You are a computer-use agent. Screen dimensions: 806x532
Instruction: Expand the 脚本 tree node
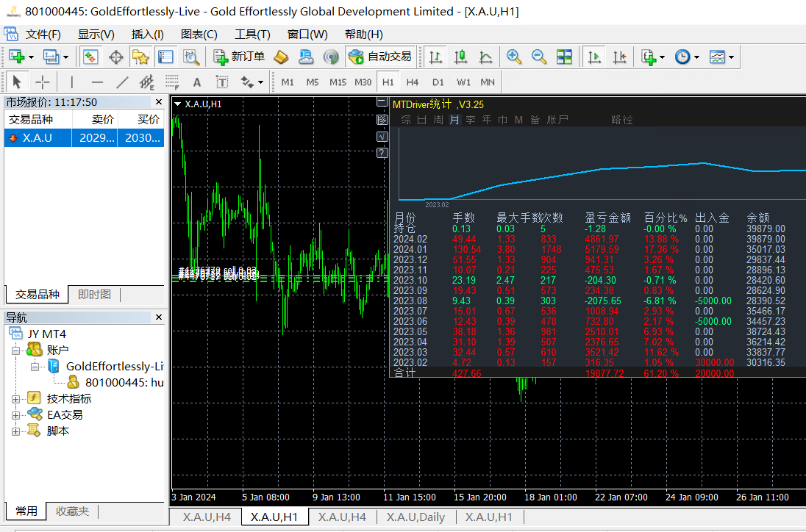[x=16, y=431]
